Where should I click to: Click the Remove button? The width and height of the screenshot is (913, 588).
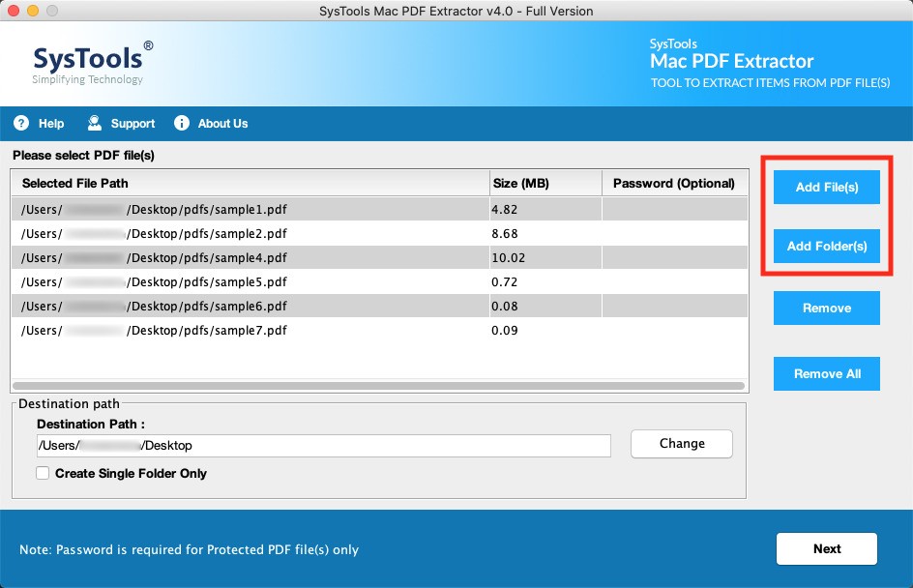(827, 308)
